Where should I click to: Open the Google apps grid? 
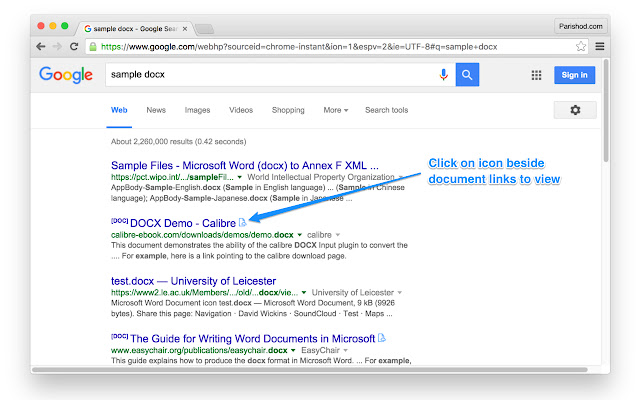536,75
